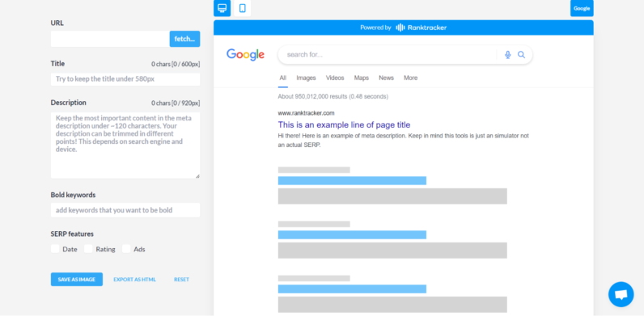Viewport: 644px width, 316px height.
Task: Click the 'SERP features' heading
Action: (72, 234)
